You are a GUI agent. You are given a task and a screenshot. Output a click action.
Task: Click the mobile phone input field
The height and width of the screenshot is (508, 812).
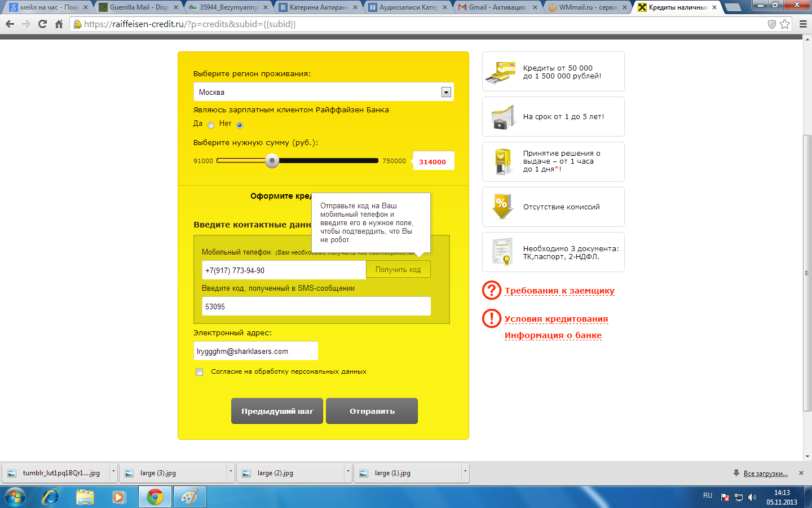pos(284,270)
